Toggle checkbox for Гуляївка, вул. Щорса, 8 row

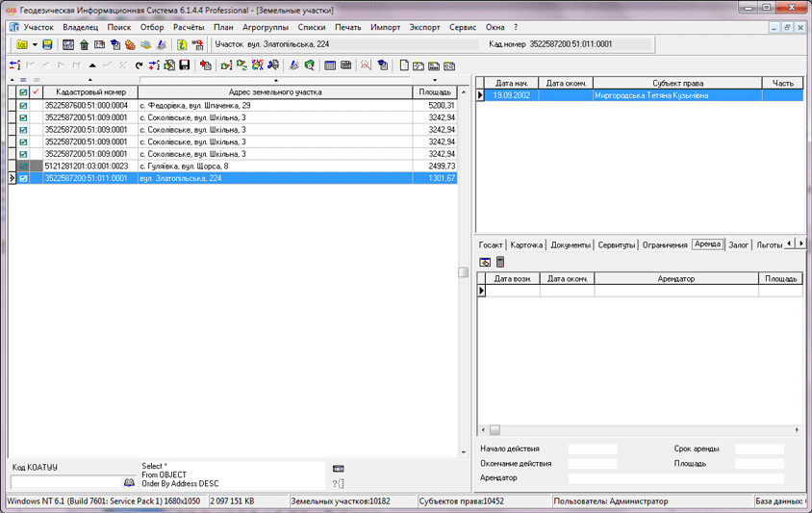[23, 167]
